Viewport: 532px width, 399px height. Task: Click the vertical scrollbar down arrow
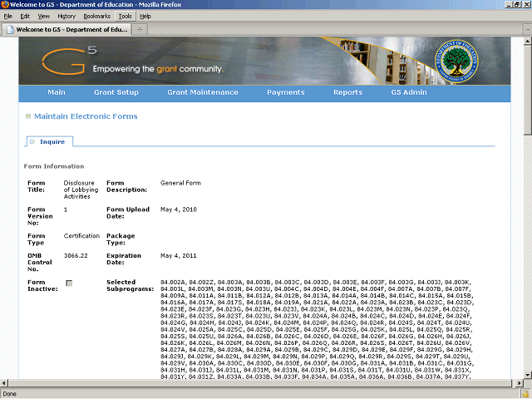click(528, 375)
